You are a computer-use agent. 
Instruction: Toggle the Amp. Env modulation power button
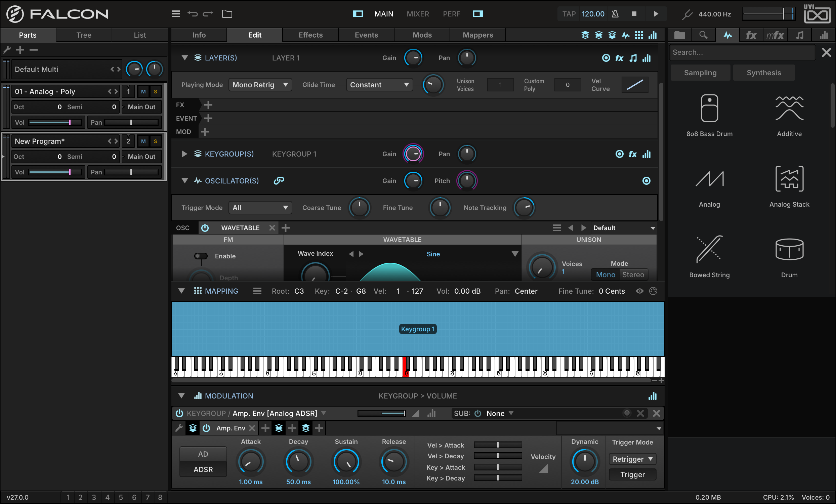pos(206,428)
